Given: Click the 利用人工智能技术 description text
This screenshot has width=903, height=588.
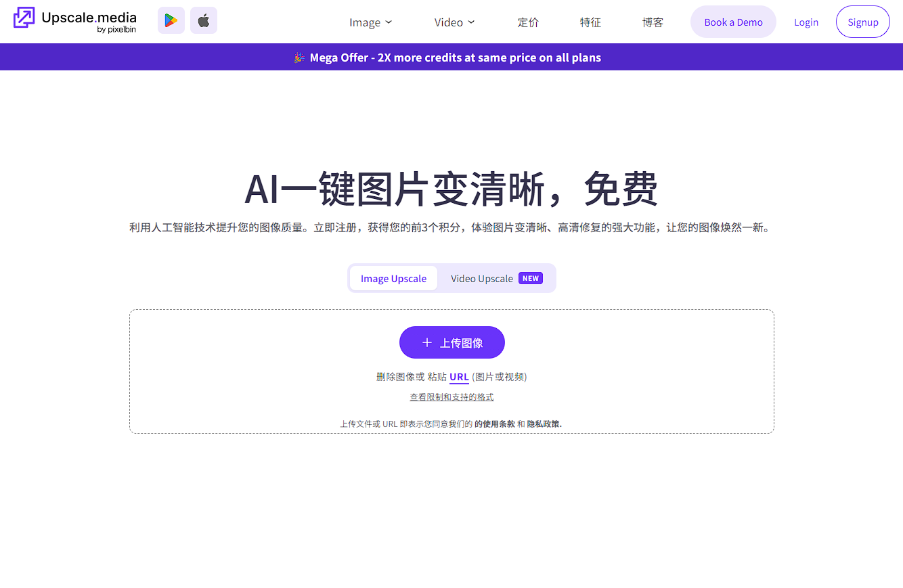Looking at the screenshot, I should click(450, 228).
